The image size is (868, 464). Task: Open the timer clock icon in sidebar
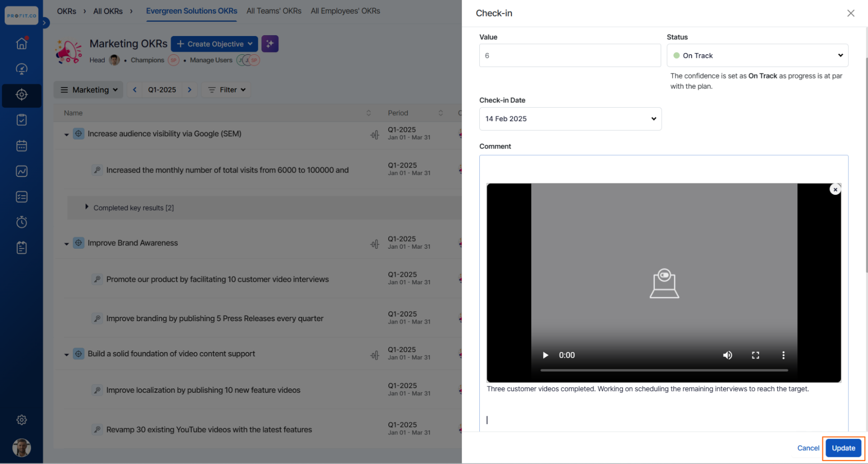pos(22,222)
